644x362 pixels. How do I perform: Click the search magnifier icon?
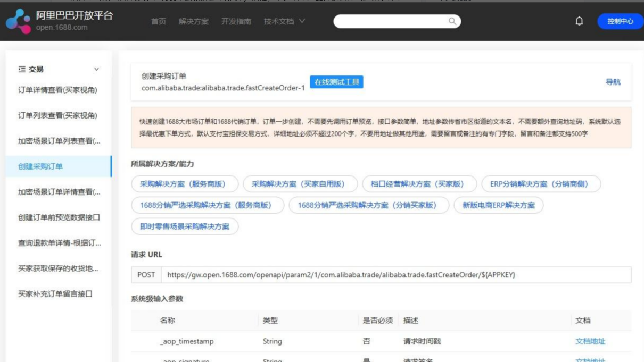click(452, 21)
